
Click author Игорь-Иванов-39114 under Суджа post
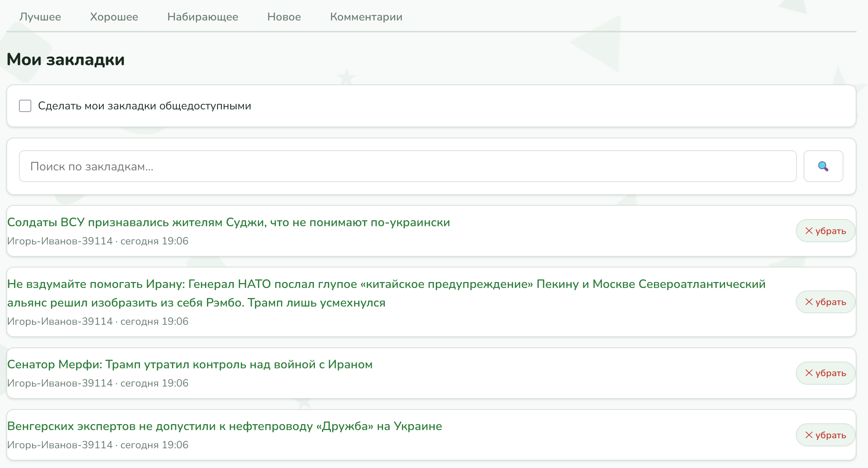point(60,241)
